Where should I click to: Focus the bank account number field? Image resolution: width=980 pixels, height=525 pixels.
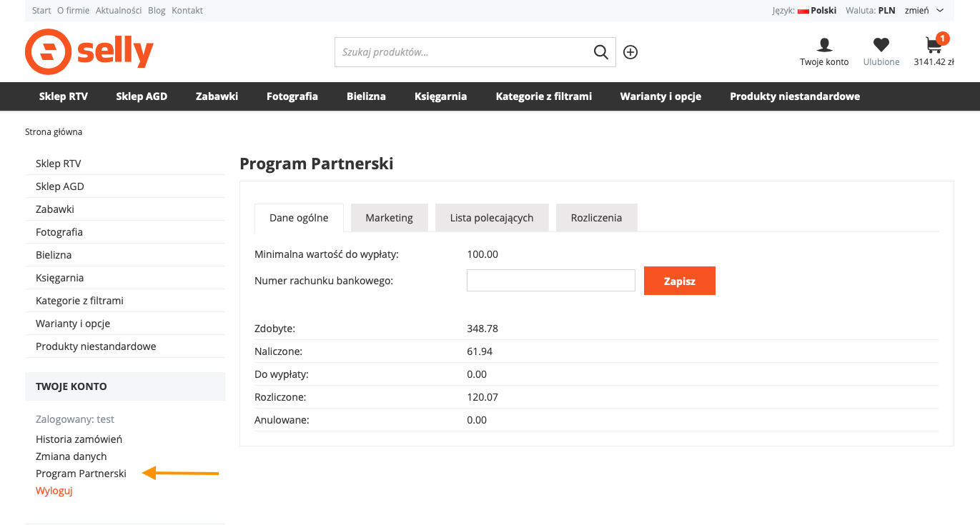tap(550, 281)
